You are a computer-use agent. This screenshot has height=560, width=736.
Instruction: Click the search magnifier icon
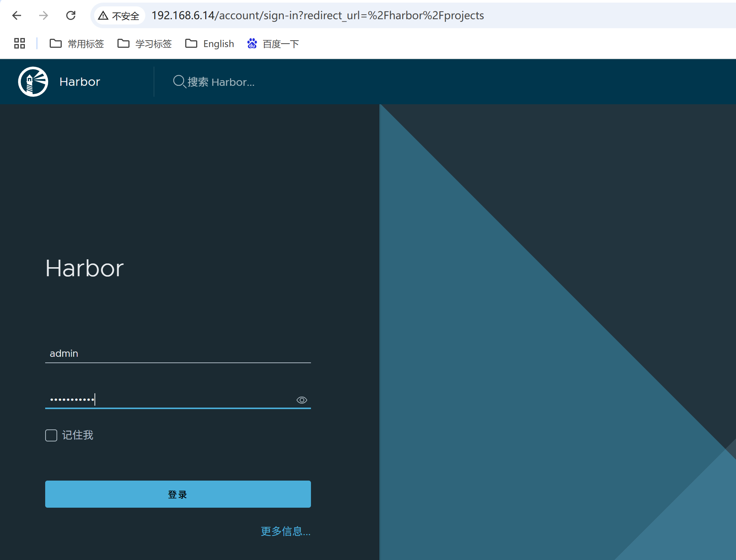179,82
